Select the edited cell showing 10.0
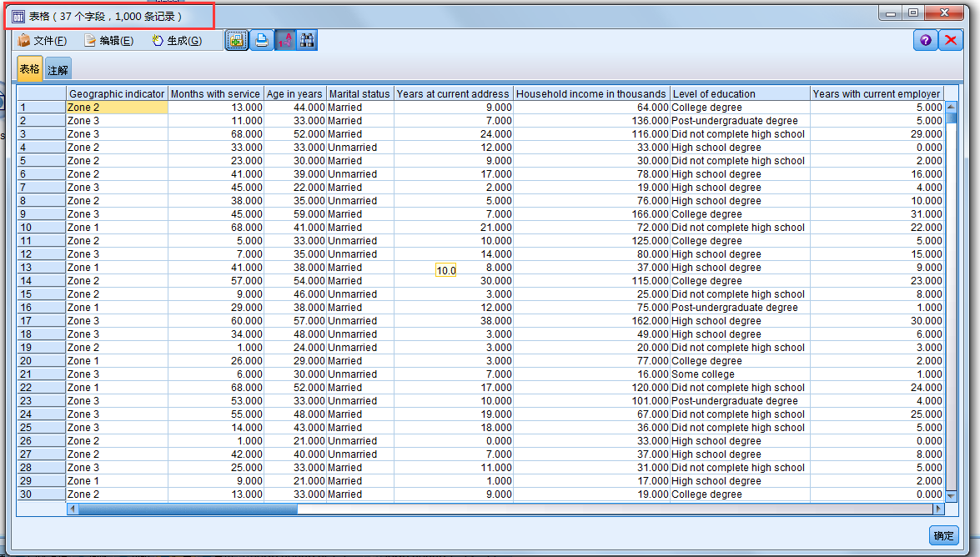This screenshot has width=980, height=557. [x=445, y=269]
